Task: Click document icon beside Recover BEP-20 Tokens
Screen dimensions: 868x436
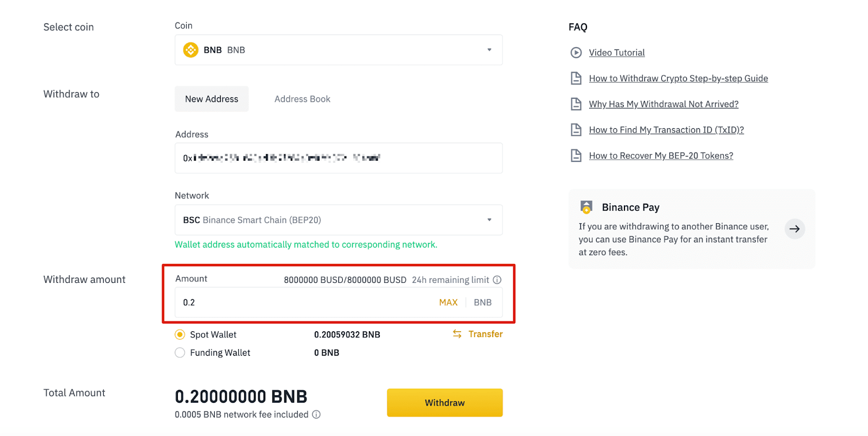Action: click(x=576, y=156)
